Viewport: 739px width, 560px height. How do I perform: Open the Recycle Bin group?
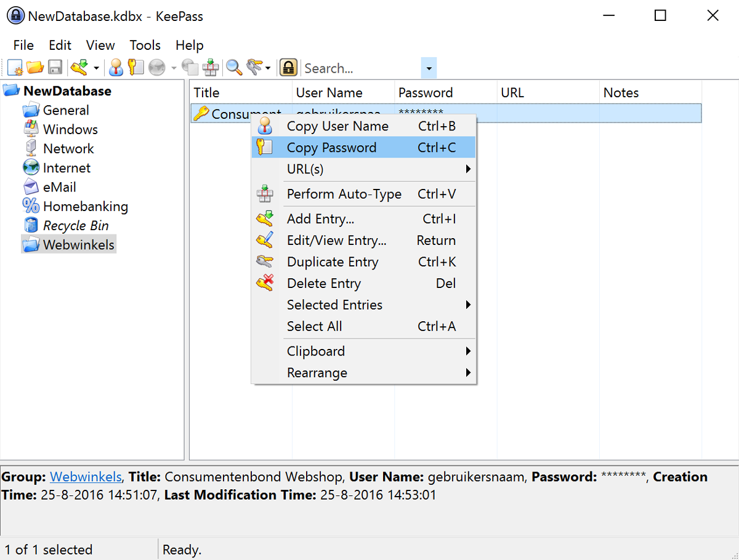point(75,225)
